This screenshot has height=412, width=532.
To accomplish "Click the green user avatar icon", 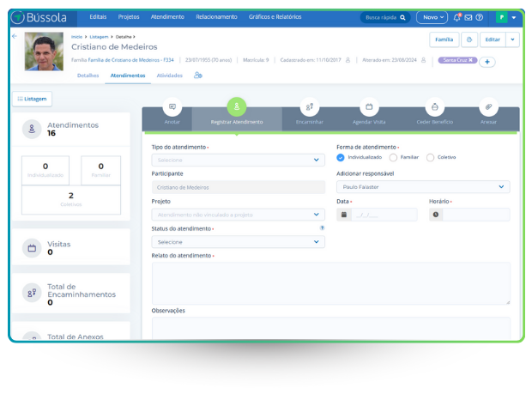I will point(501,17).
